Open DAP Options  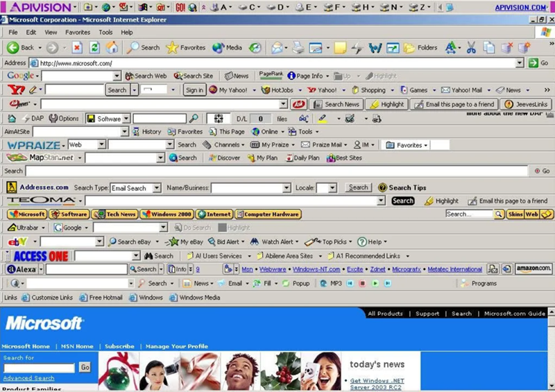coord(64,119)
